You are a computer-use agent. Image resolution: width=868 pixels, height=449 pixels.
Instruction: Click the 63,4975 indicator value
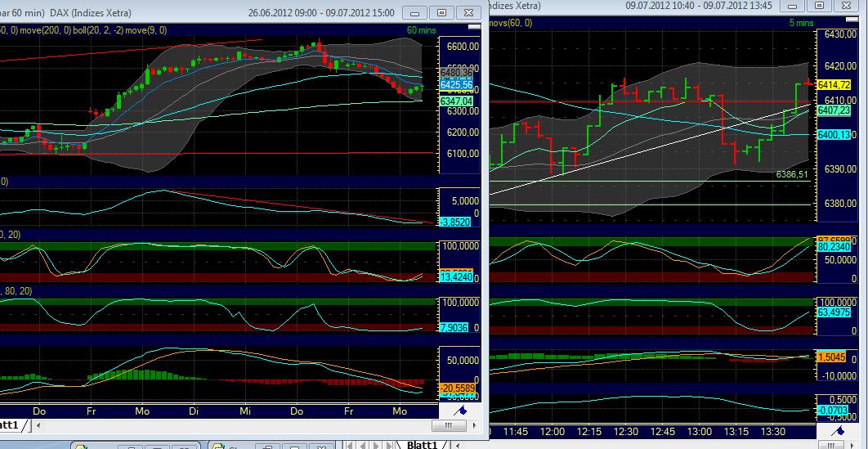point(833,312)
